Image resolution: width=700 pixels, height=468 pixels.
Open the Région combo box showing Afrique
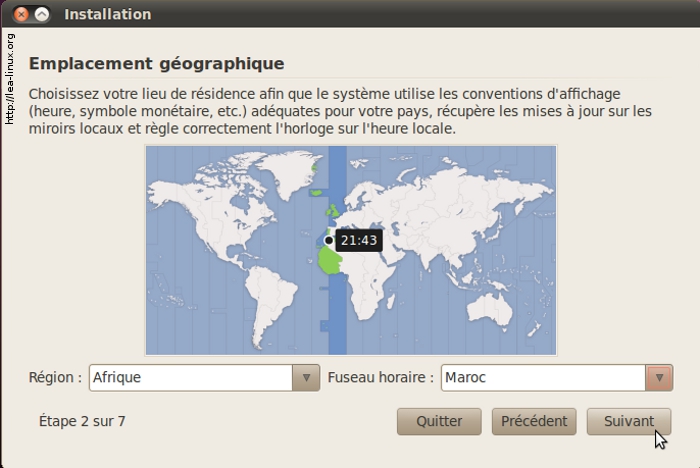[190, 378]
